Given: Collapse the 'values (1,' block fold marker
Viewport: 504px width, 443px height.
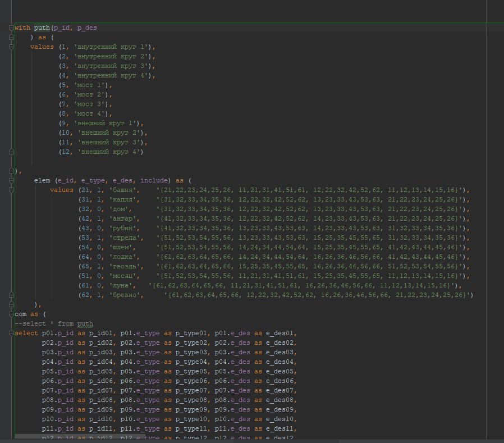Looking at the screenshot, I should (11, 47).
